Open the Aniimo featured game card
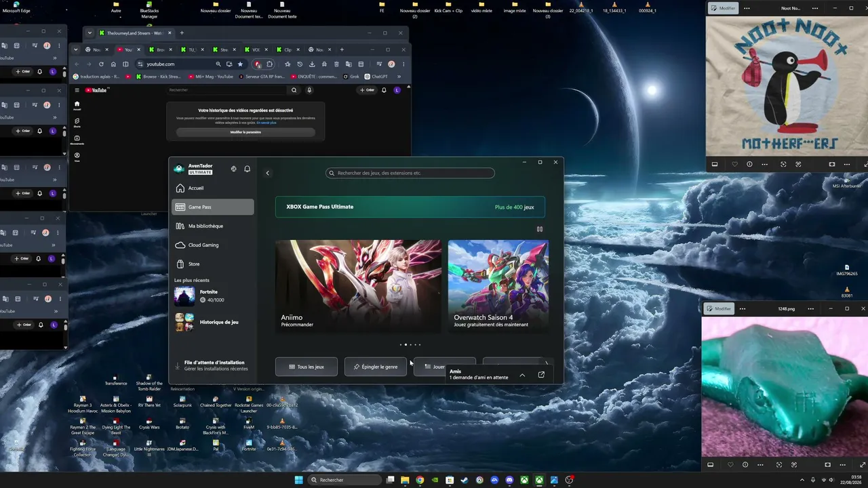Image resolution: width=868 pixels, height=488 pixels. [358, 286]
